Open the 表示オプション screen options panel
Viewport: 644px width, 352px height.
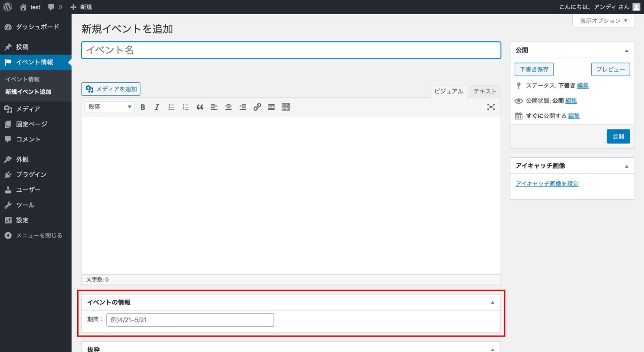pyautogui.click(x=603, y=20)
